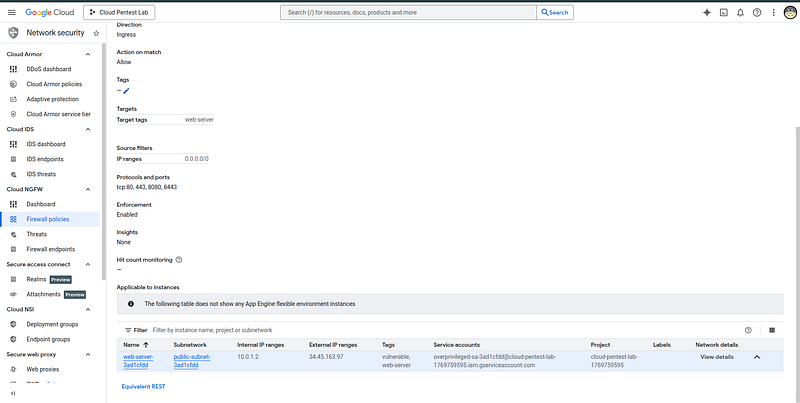Activate Cloud Shell terminal icon
This screenshot has height=403, width=800.
click(x=723, y=12)
